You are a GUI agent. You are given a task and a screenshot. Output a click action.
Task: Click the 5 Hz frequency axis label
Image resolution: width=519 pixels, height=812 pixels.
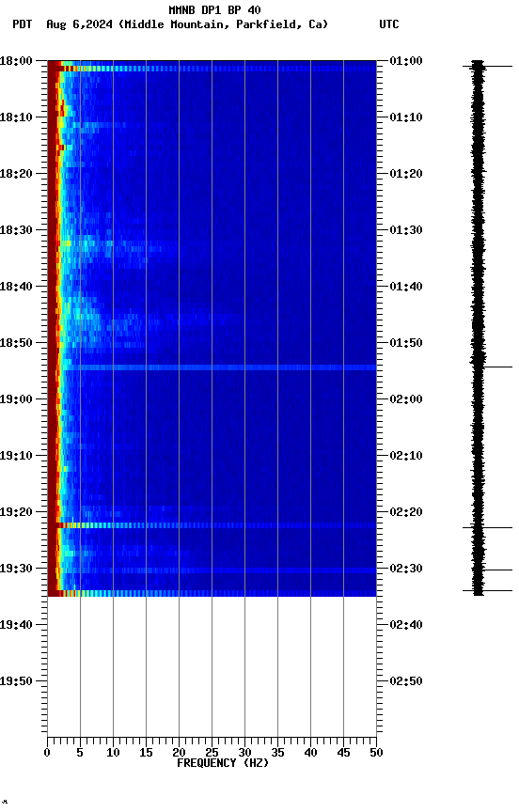point(80,753)
